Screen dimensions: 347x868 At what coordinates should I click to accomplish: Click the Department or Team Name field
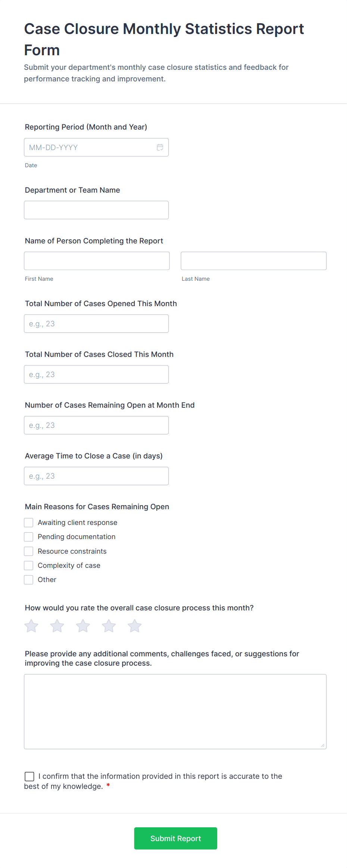[x=96, y=210]
